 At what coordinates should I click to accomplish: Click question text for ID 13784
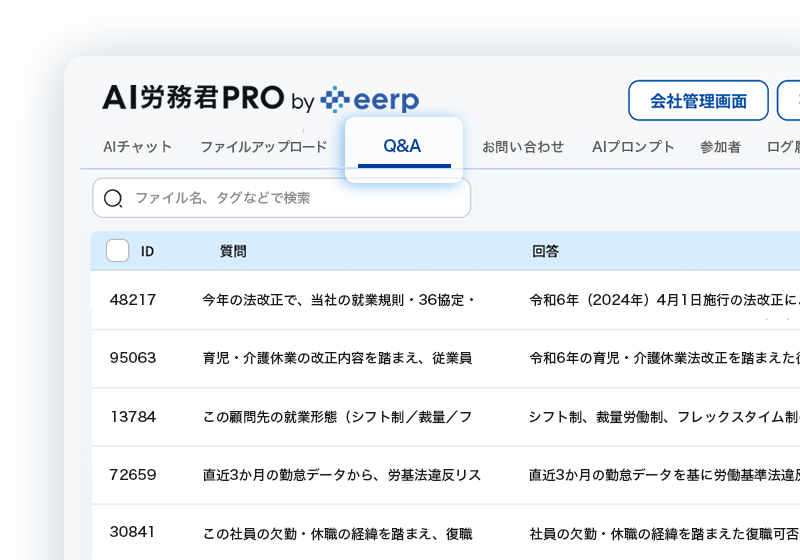pyautogui.click(x=336, y=416)
